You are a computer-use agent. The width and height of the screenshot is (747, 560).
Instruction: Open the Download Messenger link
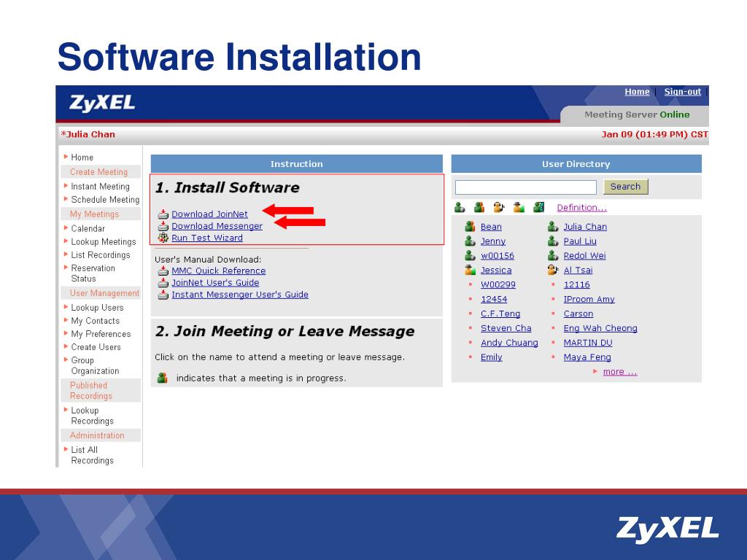[217, 226]
